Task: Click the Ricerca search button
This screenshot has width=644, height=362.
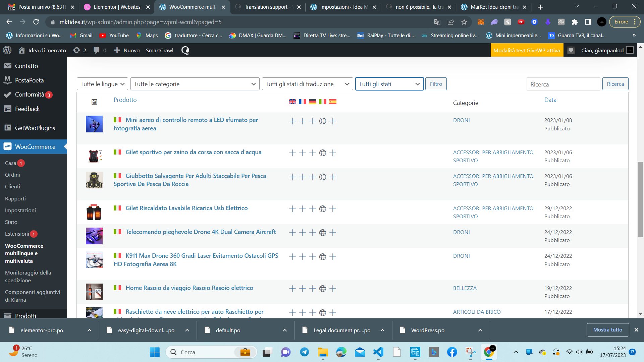Action: (615, 84)
